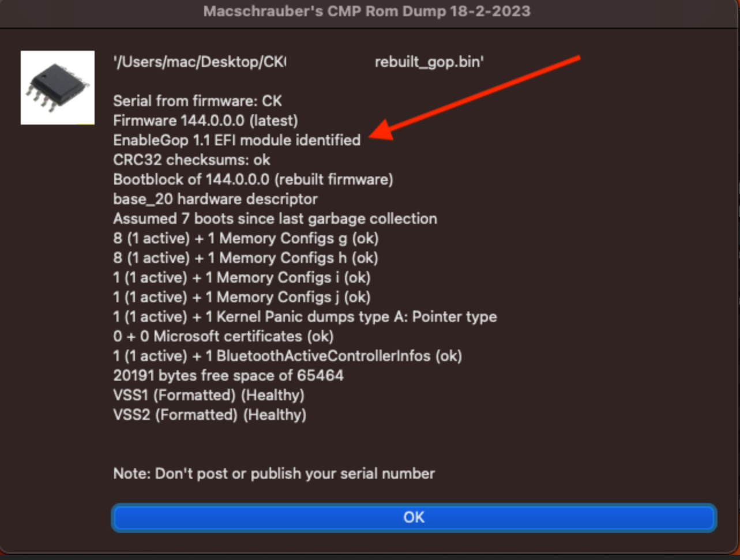The height and width of the screenshot is (560, 740).
Task: Click the Assumed 7 boots line
Action: 275,219
